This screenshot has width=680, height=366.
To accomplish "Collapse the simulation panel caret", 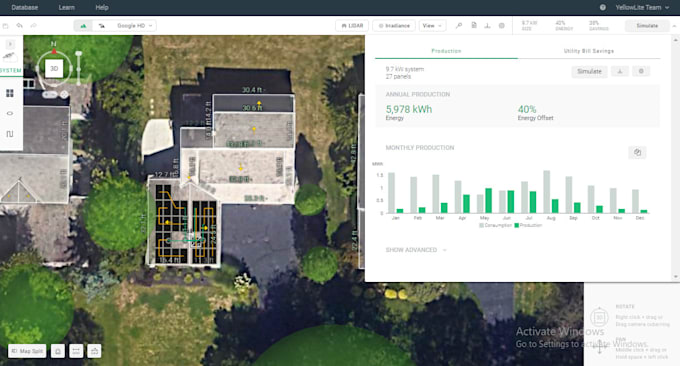I will [674, 26].
